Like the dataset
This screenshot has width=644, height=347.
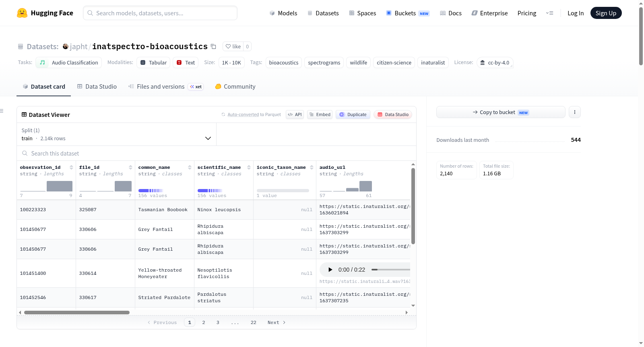tap(233, 46)
